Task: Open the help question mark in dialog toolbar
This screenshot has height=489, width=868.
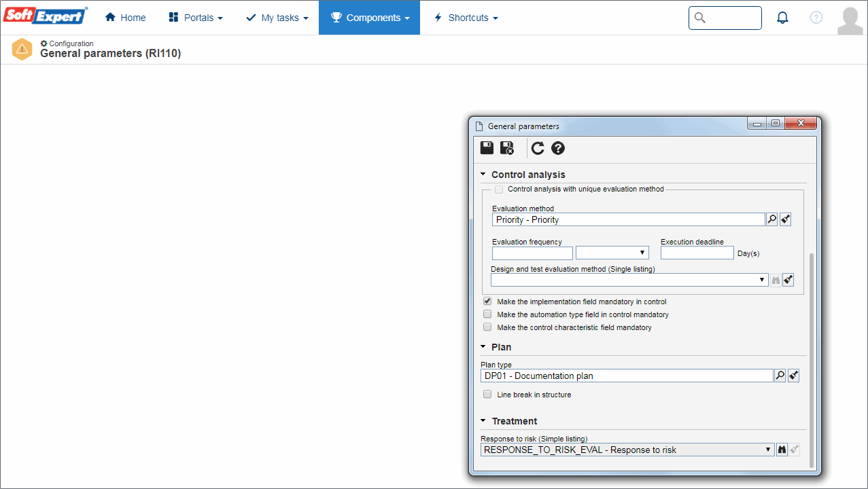Action: pos(558,148)
